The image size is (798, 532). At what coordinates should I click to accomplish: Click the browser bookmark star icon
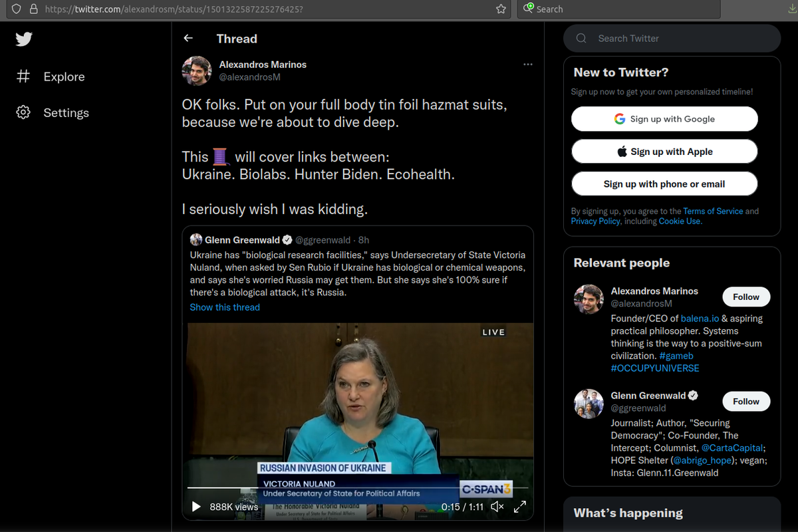tap(501, 9)
